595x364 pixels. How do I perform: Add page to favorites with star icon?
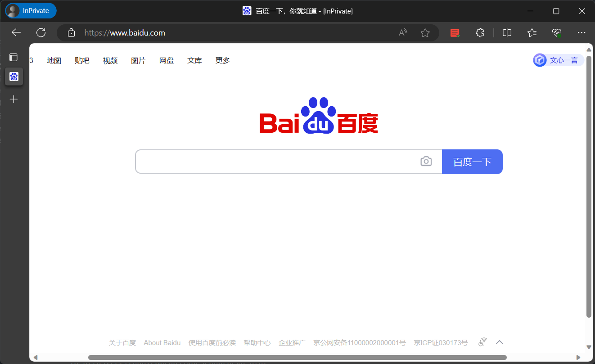[x=425, y=32]
